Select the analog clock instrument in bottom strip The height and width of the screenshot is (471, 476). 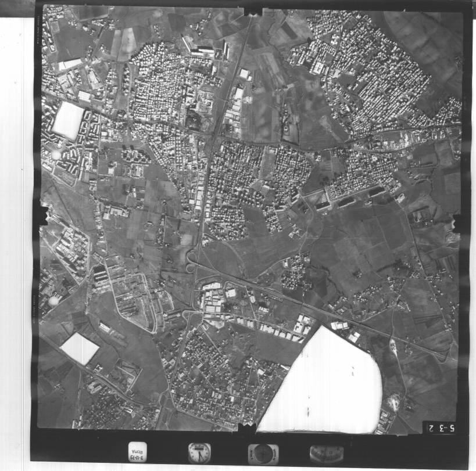tap(199, 452)
